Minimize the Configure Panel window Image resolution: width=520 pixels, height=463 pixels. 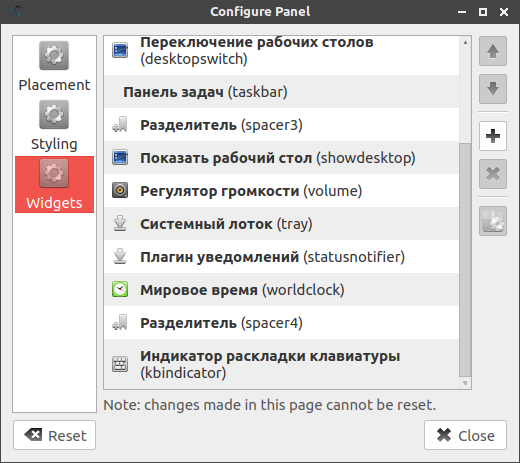(x=462, y=12)
